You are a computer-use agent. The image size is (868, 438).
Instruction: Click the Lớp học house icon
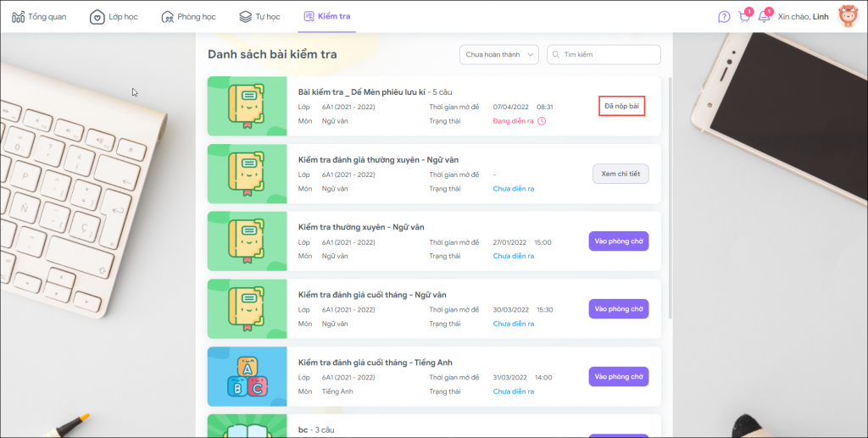coord(97,17)
